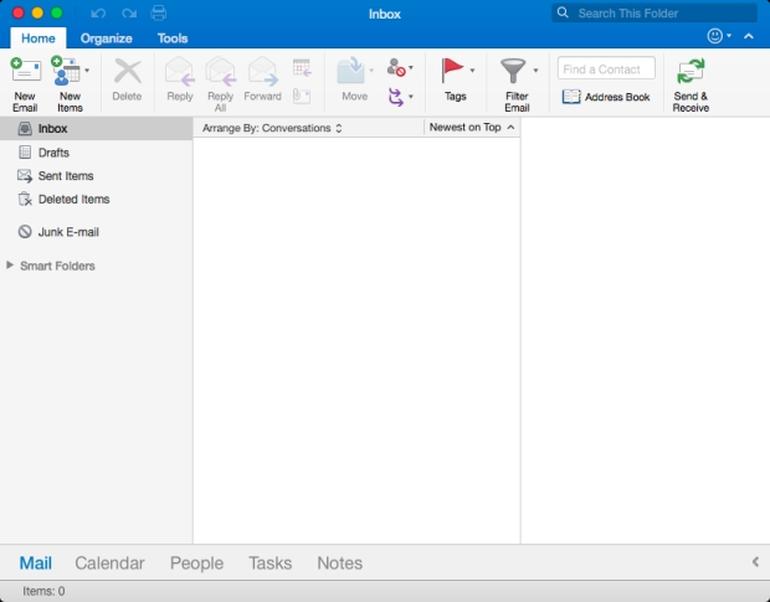Viewport: 770px width, 602px height.
Task: Open the smiley feedback icon
Action: (x=714, y=36)
